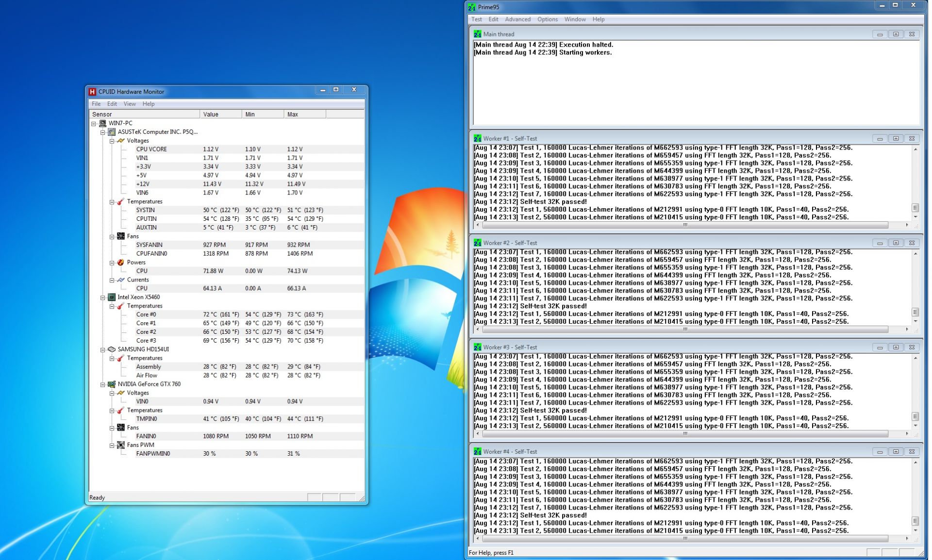Screen dimensions: 932x560
Task: Collapse the WIN7-PC tree node
Action: 94,124
